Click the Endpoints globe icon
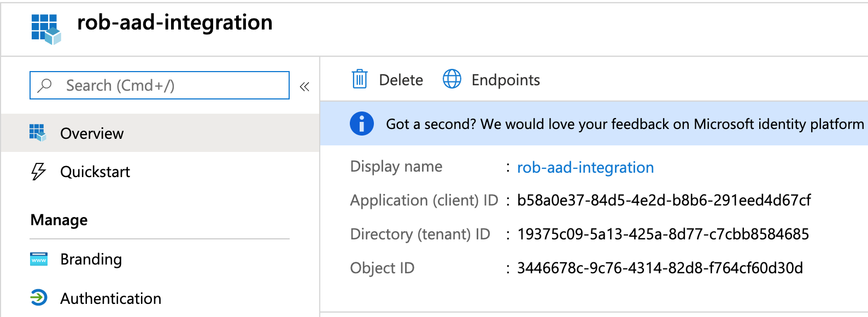Image resolution: width=868 pixels, height=317 pixels. 452,79
